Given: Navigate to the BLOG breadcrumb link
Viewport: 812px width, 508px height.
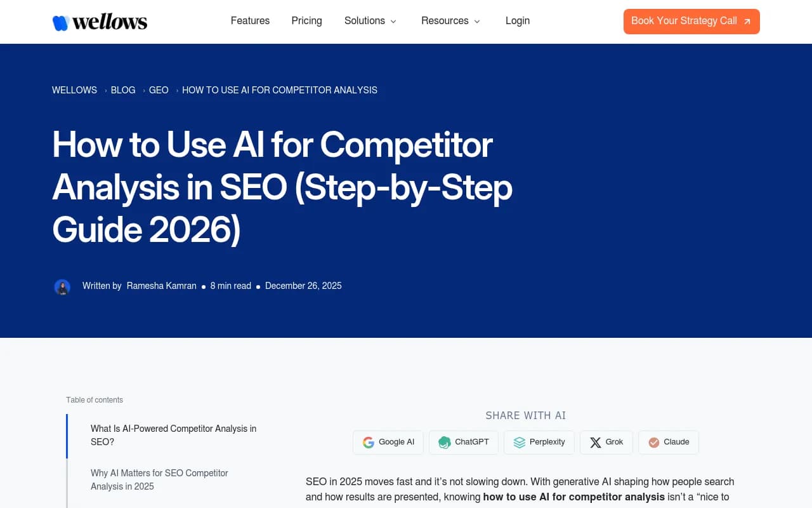Looking at the screenshot, I should coord(123,90).
